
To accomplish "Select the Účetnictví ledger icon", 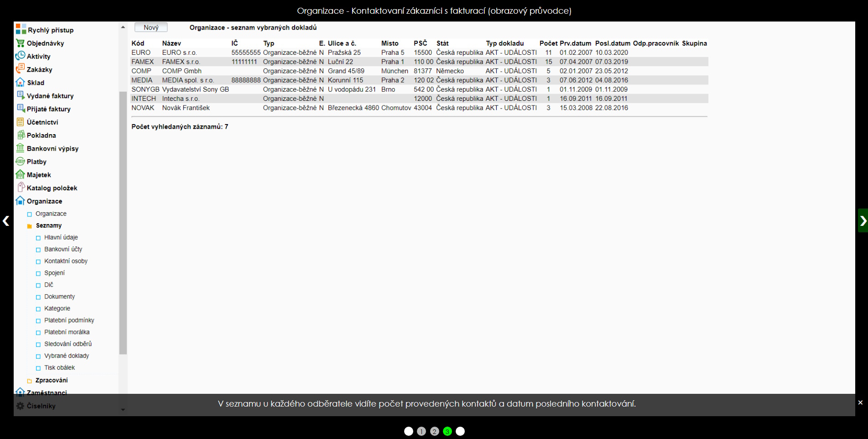I will tap(20, 122).
